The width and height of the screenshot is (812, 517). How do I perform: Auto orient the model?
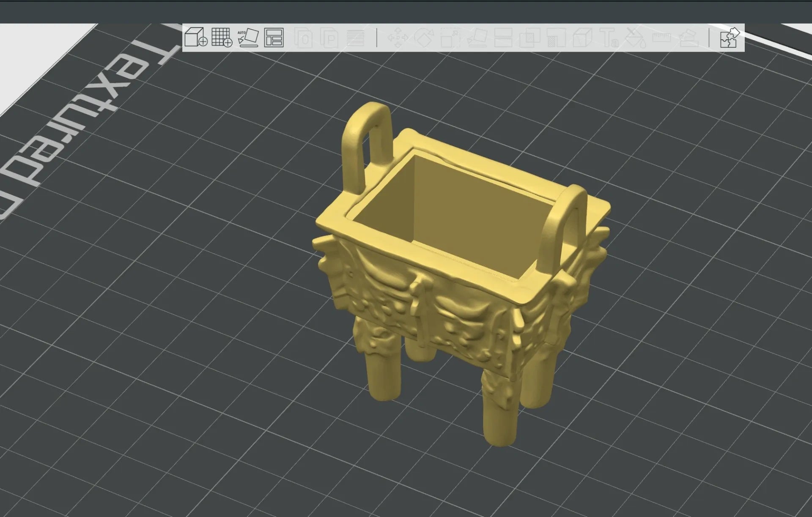[x=248, y=37]
